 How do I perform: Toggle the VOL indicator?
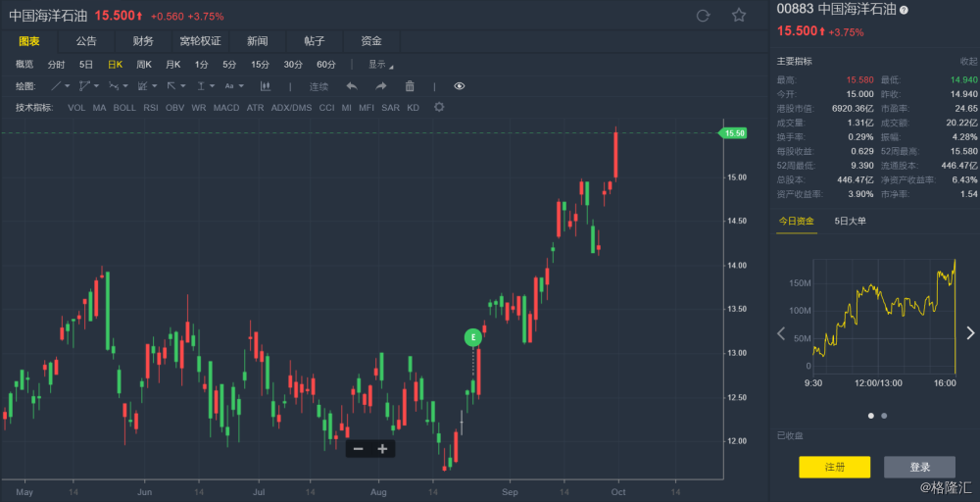click(76, 108)
